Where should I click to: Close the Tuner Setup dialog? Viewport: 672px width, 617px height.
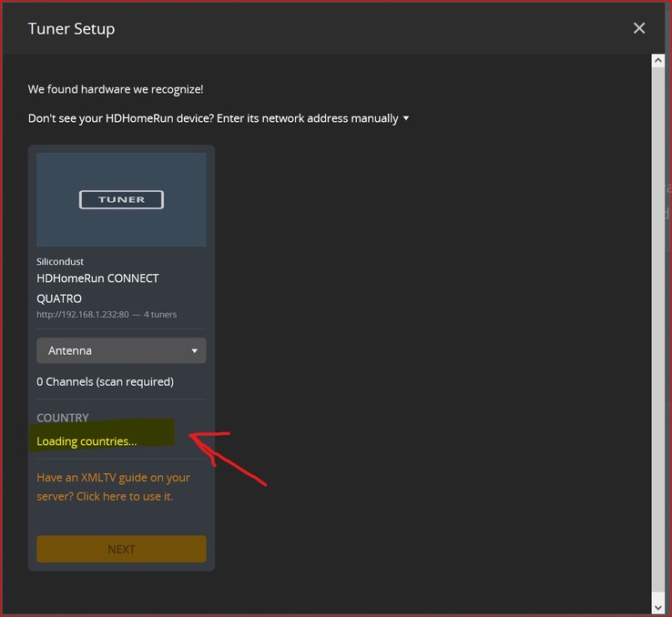(x=639, y=28)
